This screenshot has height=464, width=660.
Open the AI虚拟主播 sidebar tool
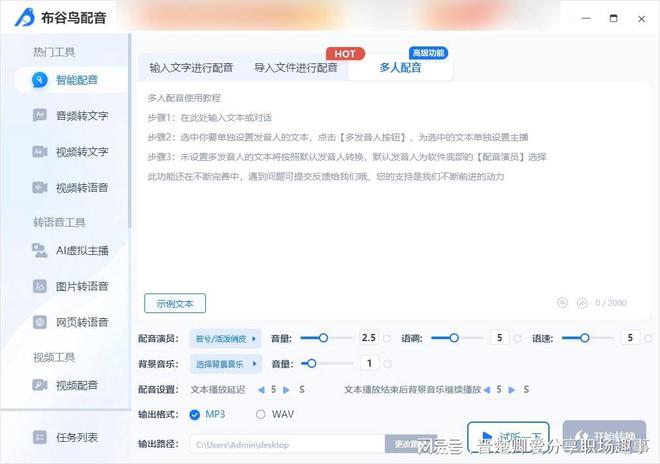point(71,251)
